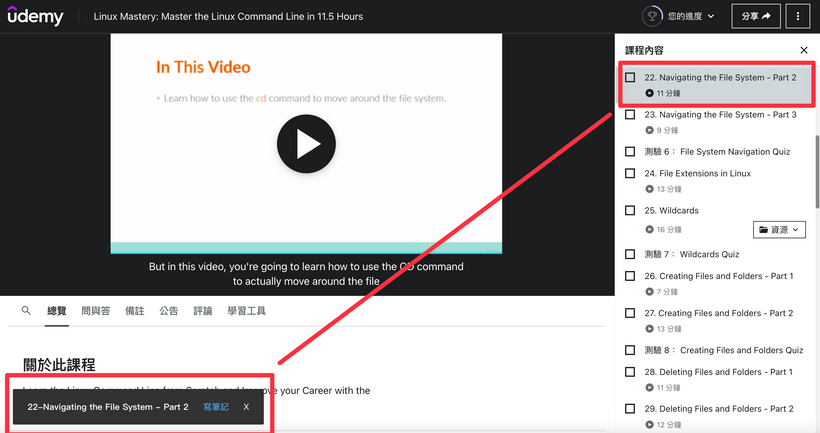Mark lecture 24 File Extensions complete
The height and width of the screenshot is (433, 820).
630,173
